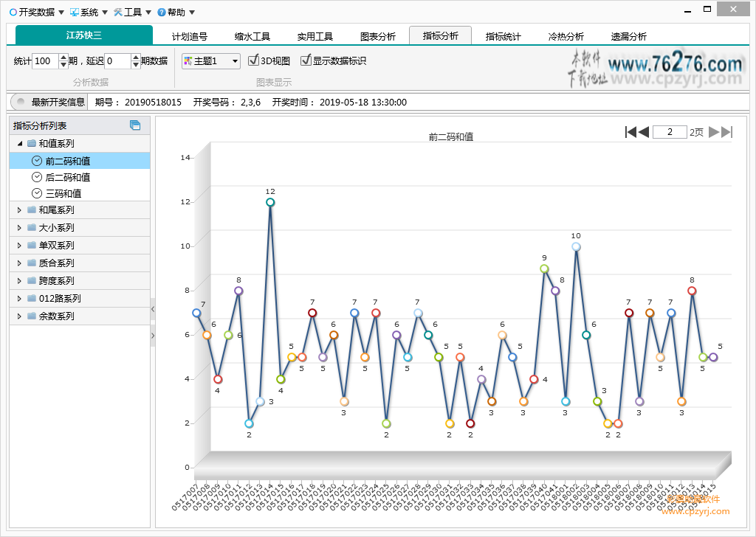This screenshot has width=756, height=537.
Task: Click the 质合系列 folder icon
Action: pos(32,263)
